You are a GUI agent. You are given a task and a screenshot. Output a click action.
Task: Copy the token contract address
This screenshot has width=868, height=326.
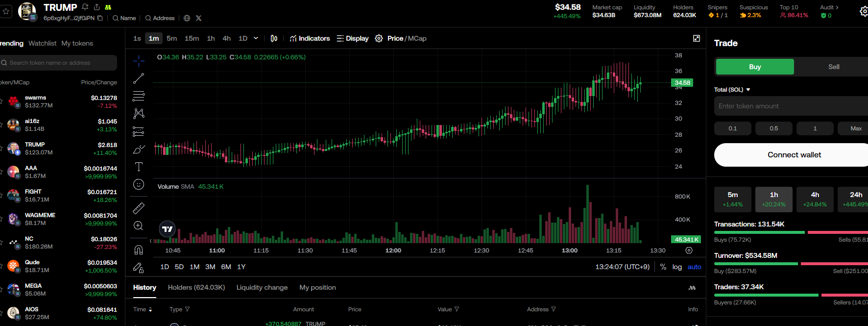pos(100,18)
